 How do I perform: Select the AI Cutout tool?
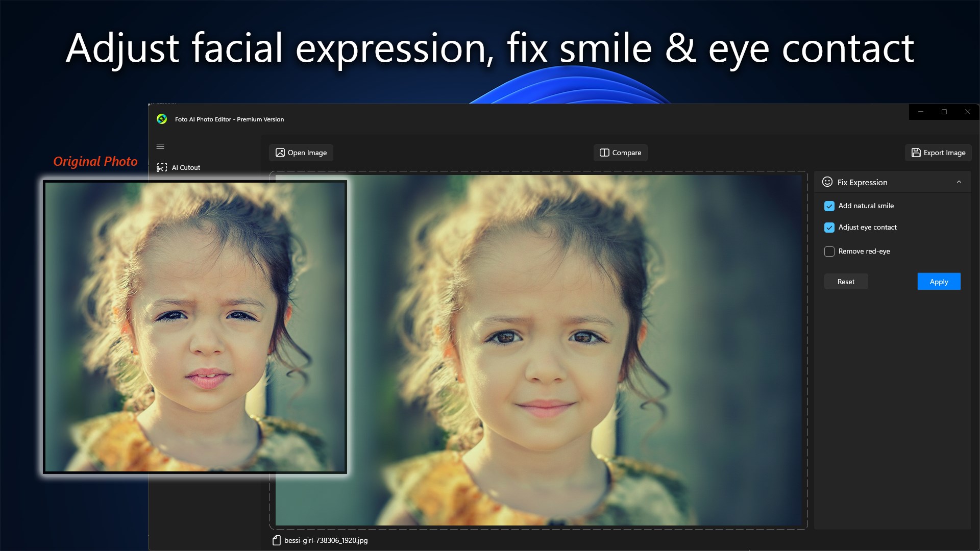coord(179,167)
